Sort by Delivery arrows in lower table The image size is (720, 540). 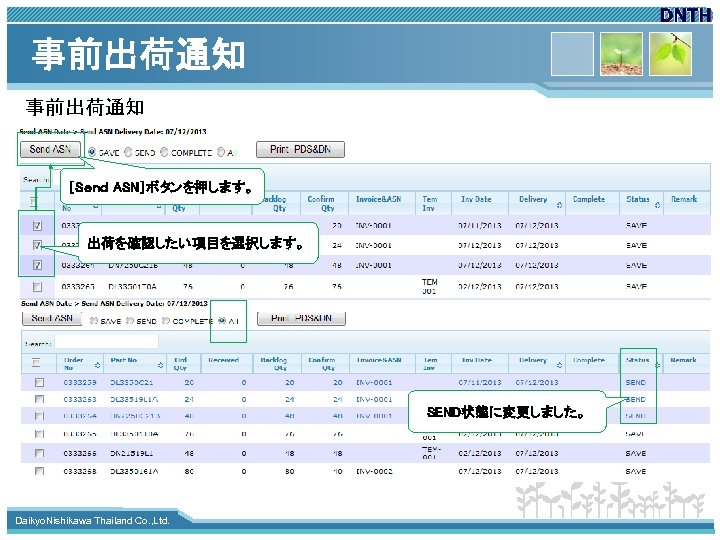pos(559,365)
